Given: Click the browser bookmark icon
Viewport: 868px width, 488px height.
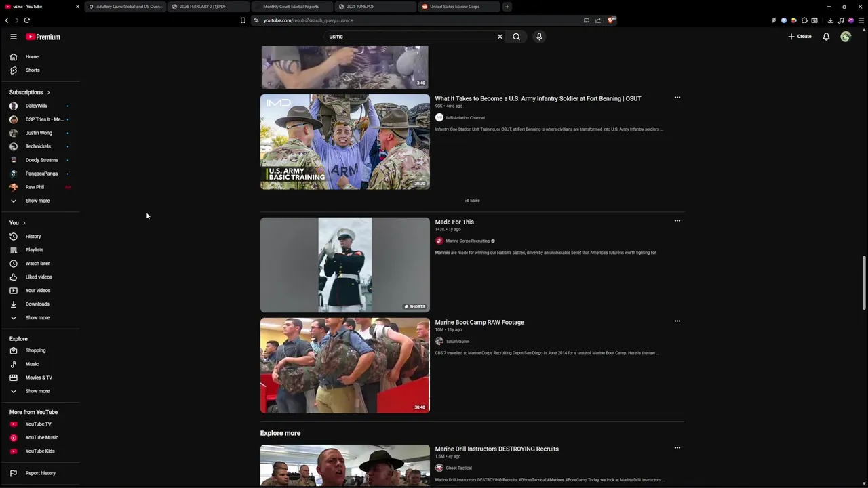Looking at the screenshot, I should [x=243, y=20].
